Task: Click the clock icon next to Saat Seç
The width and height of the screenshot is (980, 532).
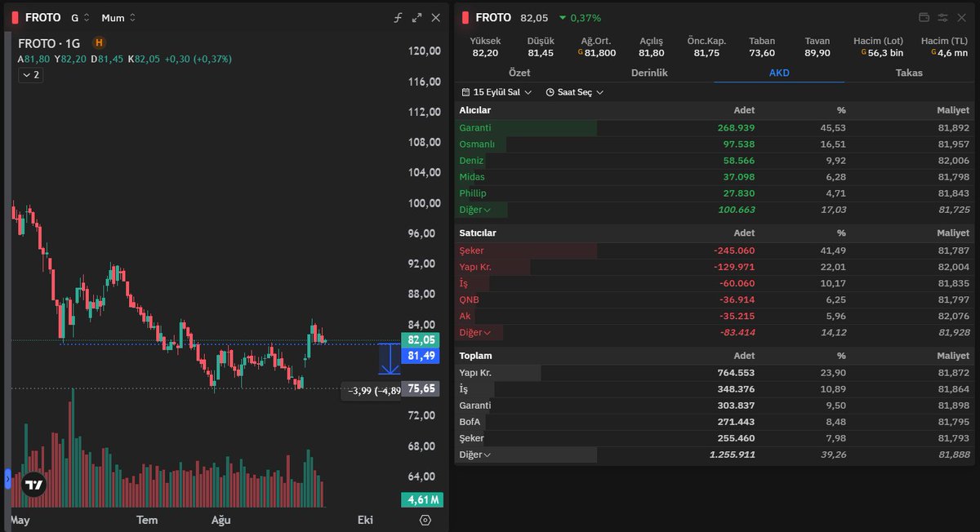Action: (550, 92)
